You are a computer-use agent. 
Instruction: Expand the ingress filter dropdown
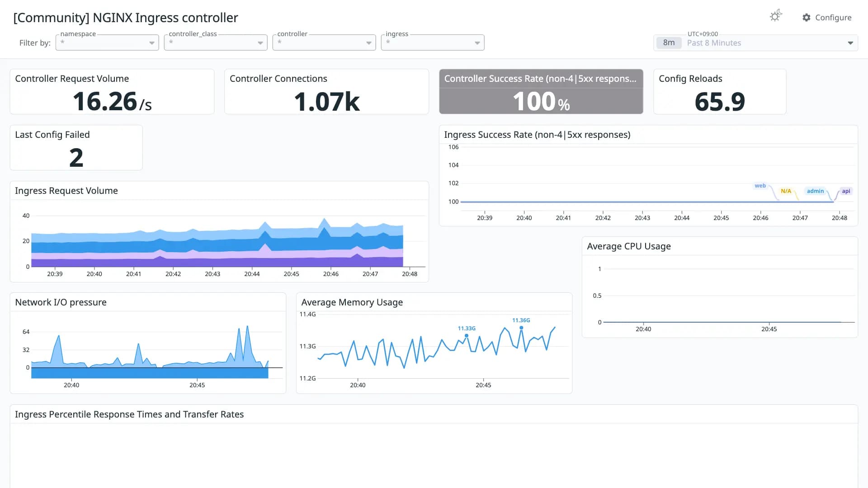(433, 42)
